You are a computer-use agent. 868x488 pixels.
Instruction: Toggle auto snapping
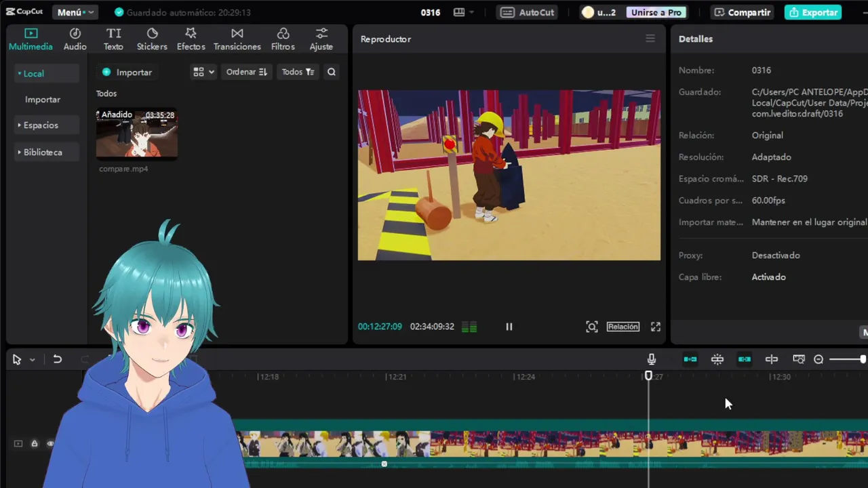[x=717, y=359]
